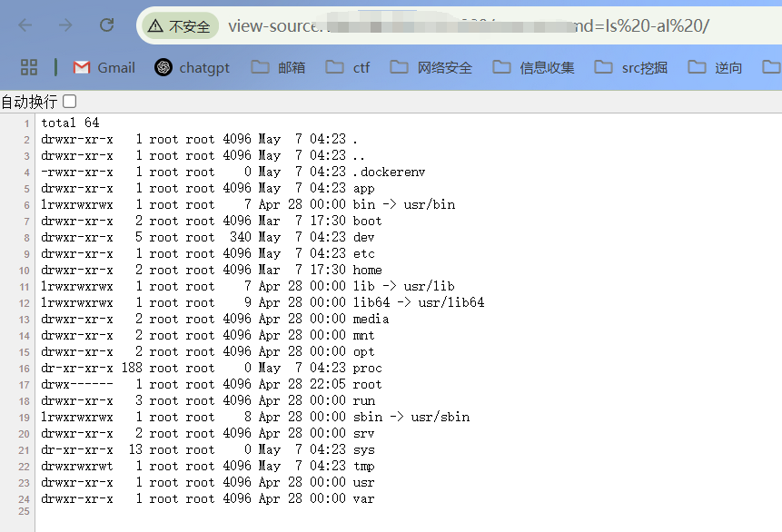
Task: Click line number 1 in the gutter
Action: 27,123
